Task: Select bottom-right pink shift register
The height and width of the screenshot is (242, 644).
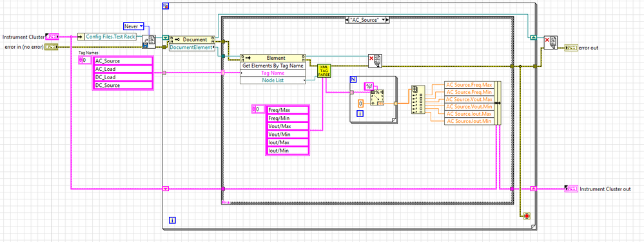Action: (x=534, y=189)
